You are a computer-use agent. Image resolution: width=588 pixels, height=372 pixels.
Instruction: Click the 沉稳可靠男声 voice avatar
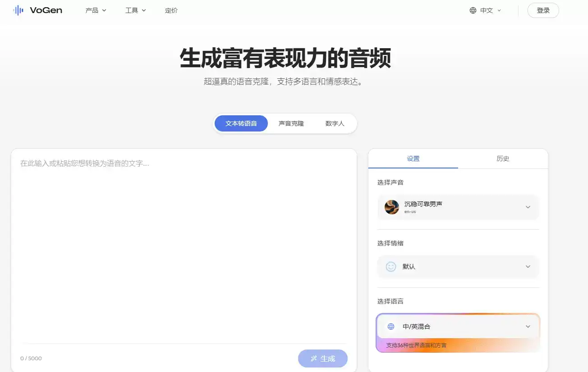pos(391,207)
